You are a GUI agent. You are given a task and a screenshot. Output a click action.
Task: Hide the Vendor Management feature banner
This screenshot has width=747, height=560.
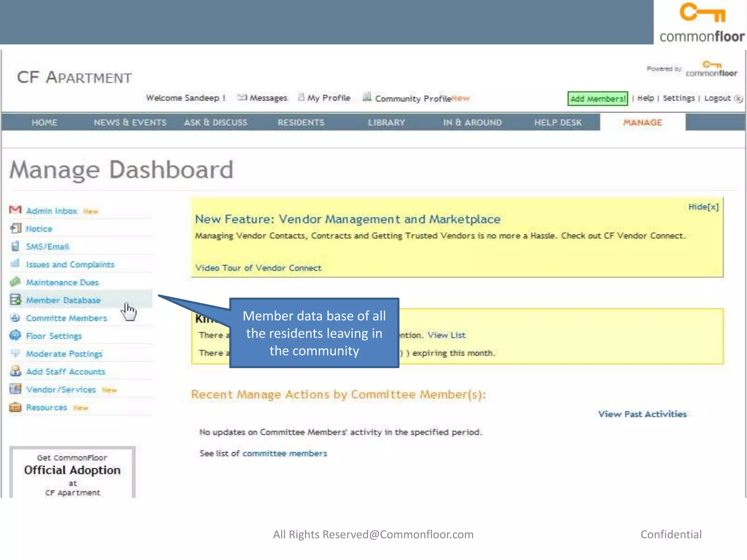pos(703,207)
